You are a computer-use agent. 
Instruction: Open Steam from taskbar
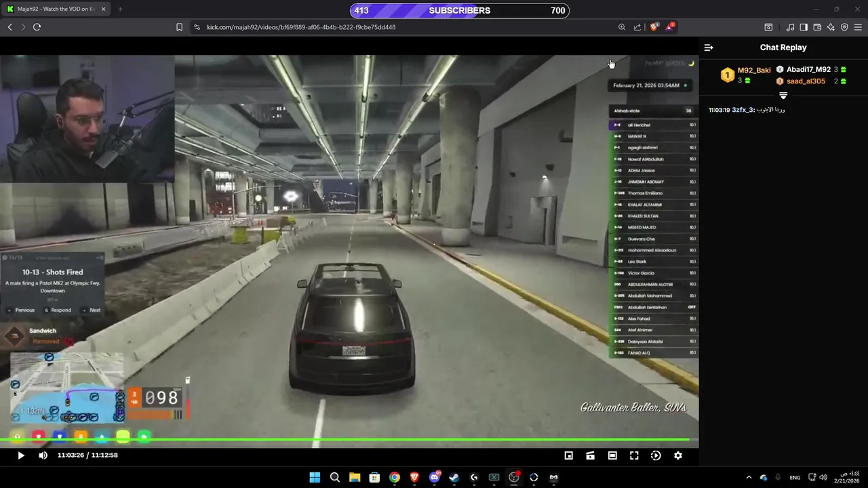coord(454,477)
